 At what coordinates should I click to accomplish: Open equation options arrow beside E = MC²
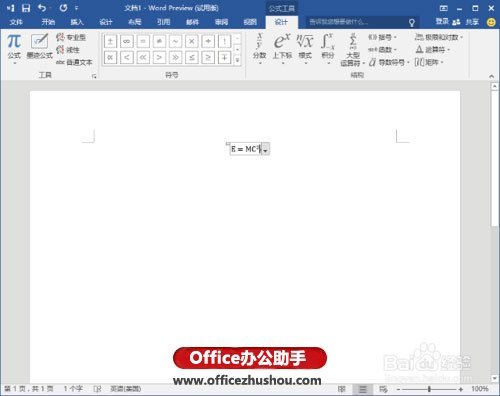pos(266,149)
